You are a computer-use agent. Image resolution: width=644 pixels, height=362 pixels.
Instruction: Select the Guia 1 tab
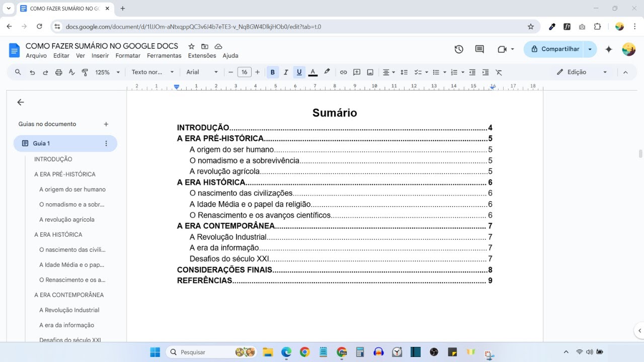65,143
